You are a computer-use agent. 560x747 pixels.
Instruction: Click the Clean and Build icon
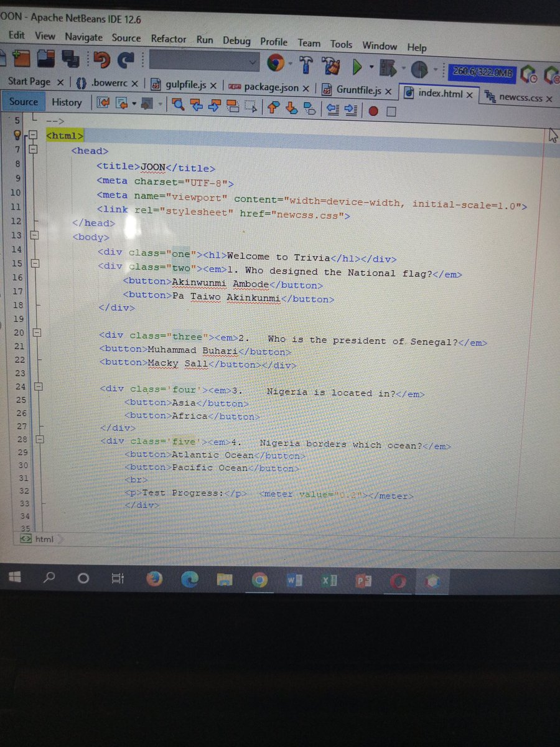click(x=332, y=65)
